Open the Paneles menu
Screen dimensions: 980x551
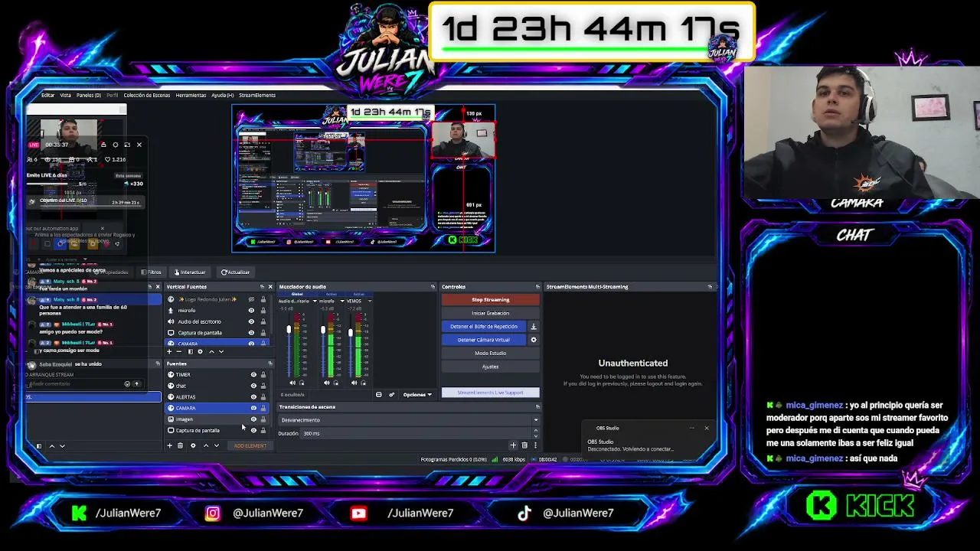(89, 95)
